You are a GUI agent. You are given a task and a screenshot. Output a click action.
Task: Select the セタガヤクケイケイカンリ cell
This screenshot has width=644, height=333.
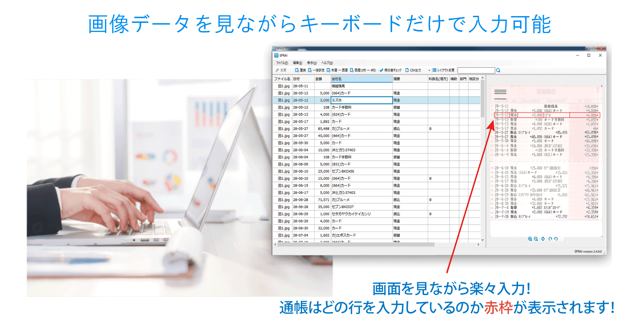point(361,214)
